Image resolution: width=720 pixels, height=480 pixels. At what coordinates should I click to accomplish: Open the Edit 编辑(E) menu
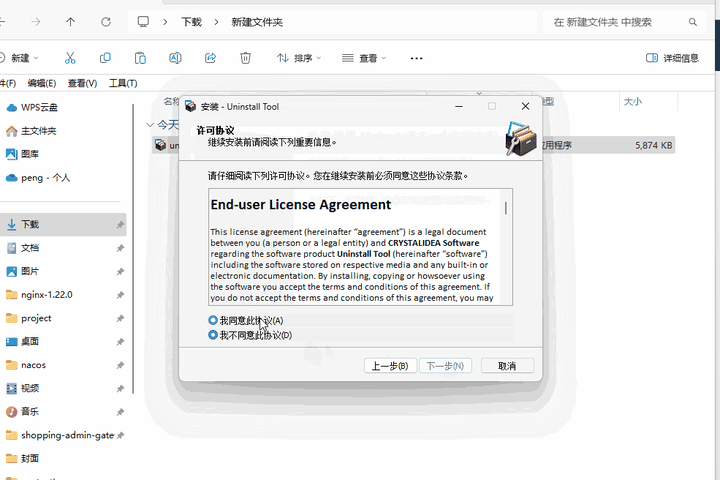click(x=42, y=83)
